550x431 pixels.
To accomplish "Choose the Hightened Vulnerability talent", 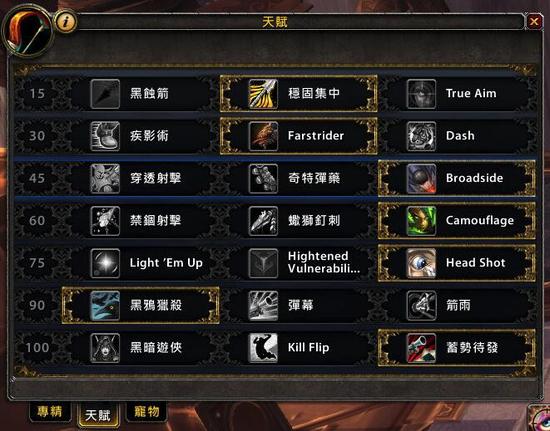I will [299, 263].
